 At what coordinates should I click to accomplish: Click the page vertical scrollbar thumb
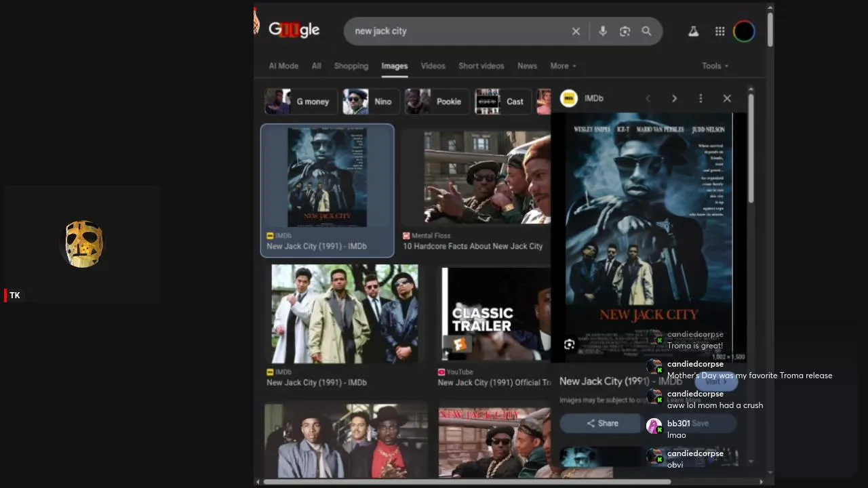[770, 29]
